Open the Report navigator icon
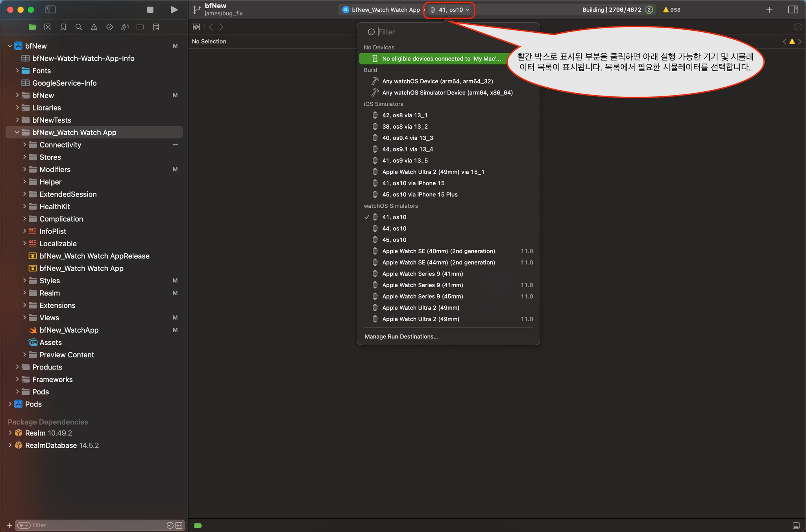Viewport: 806px width, 532px height. click(x=156, y=27)
